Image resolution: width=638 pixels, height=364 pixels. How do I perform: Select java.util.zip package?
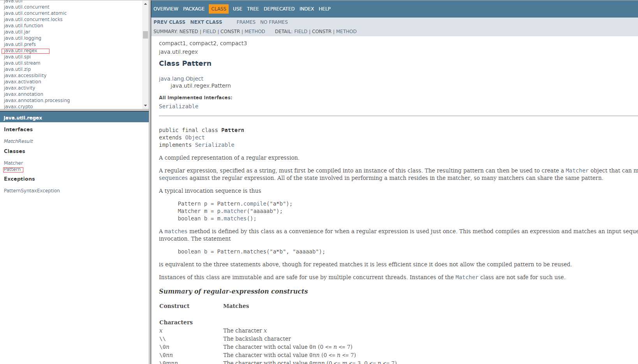[17, 69]
